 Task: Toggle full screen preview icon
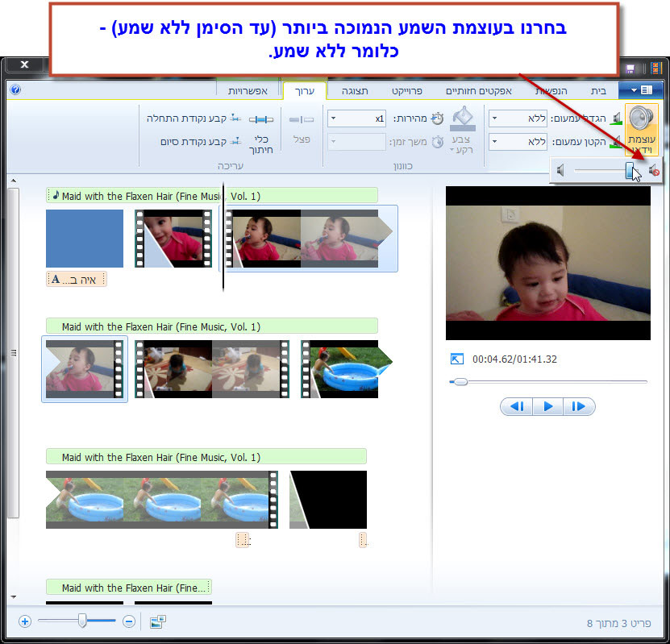point(457,359)
